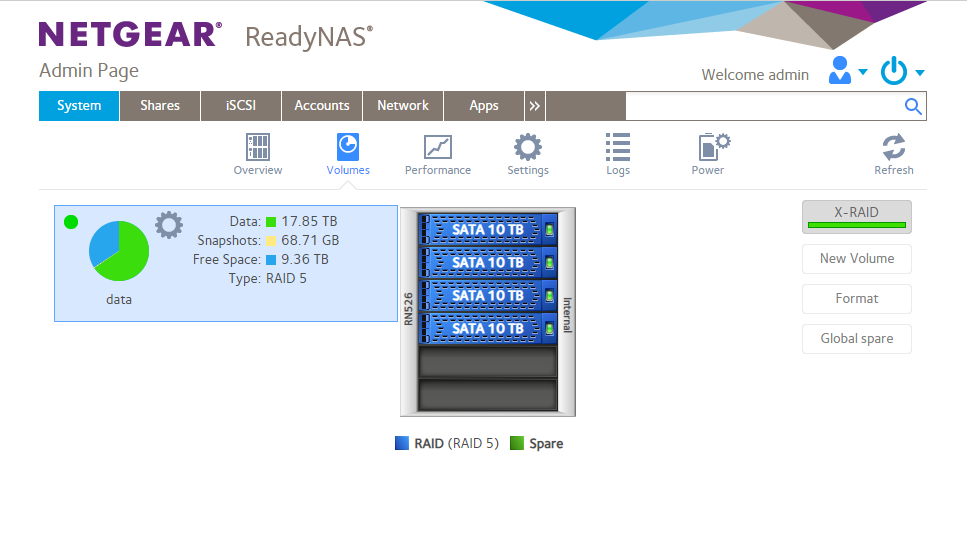Click the Refresh icon
Image resolution: width=967 pixels, height=547 pixels.
tap(893, 148)
